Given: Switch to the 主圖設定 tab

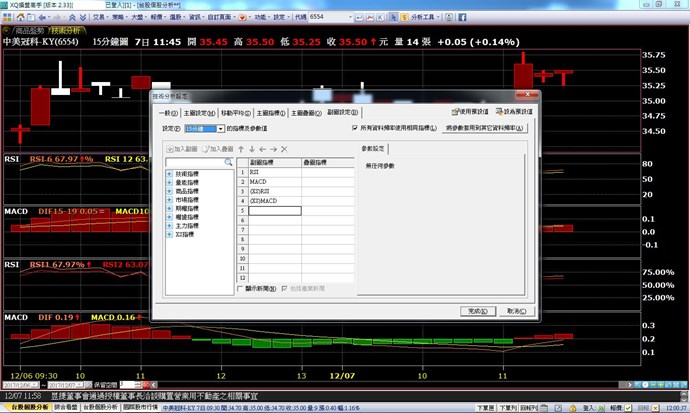Looking at the screenshot, I should (x=198, y=112).
